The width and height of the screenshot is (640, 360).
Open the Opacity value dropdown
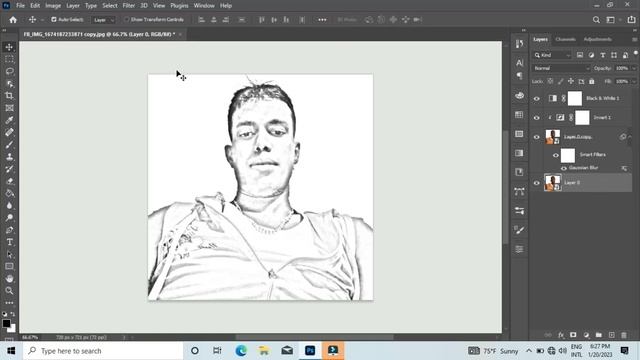click(x=633, y=68)
